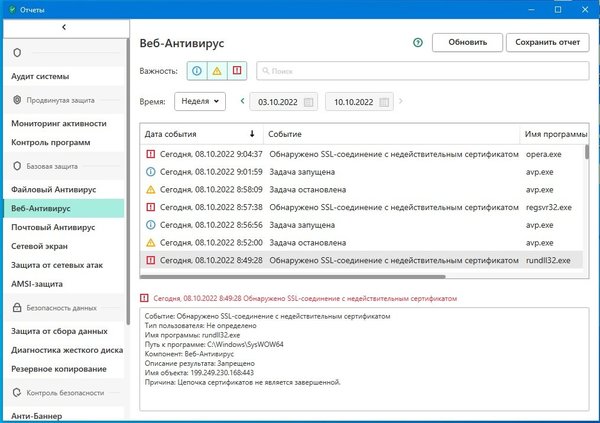The height and width of the screenshot is (423, 600).
Task: Select the 8:52:00 Задача остановлена row
Action: point(362,242)
